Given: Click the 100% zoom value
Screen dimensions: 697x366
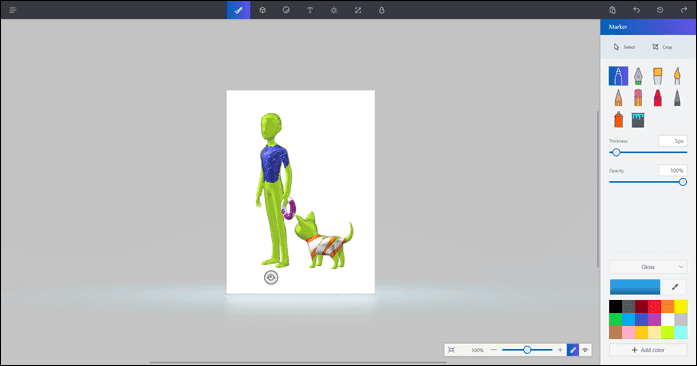Looking at the screenshot, I should click(477, 350).
